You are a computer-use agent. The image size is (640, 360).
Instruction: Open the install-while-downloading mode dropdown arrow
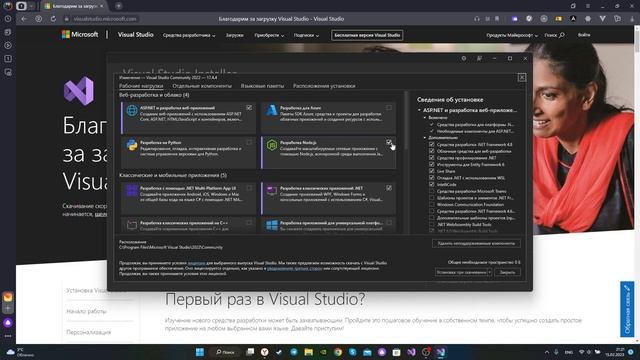coord(489,272)
